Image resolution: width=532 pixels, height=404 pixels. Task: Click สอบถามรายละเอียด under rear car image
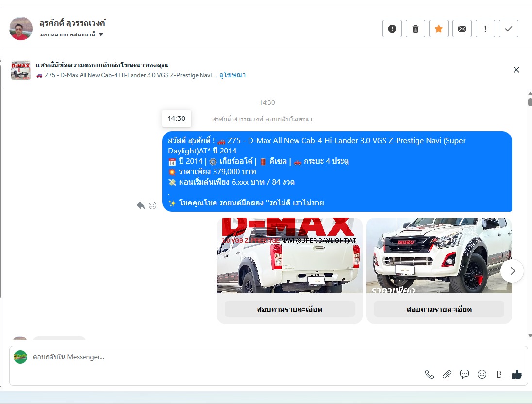click(289, 309)
